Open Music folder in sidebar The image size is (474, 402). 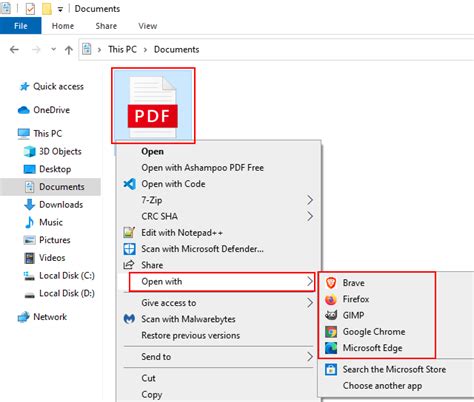click(x=51, y=222)
